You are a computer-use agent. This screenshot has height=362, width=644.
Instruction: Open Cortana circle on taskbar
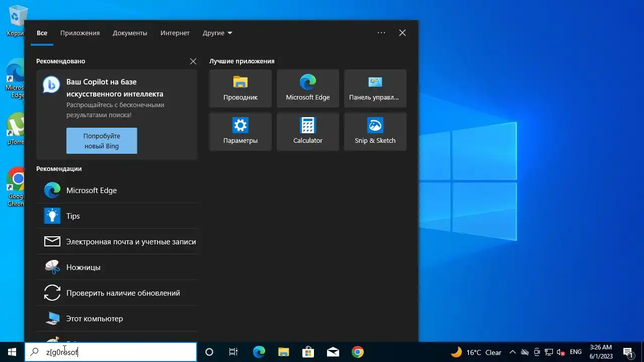click(x=209, y=352)
